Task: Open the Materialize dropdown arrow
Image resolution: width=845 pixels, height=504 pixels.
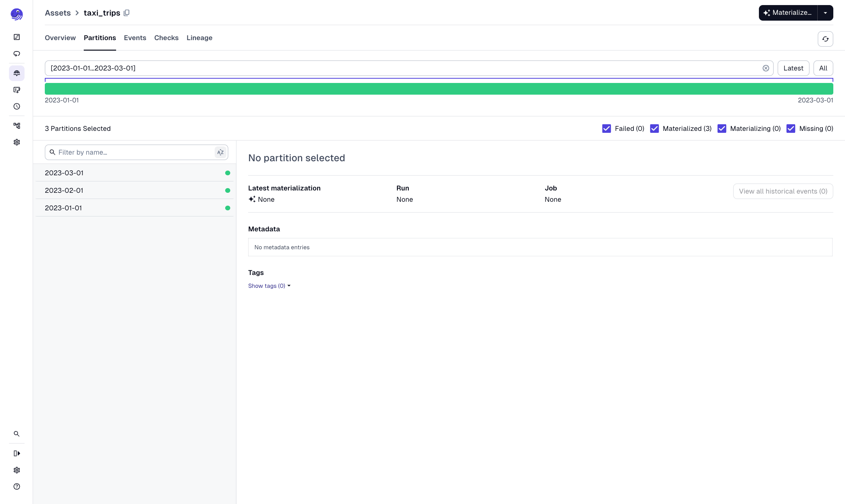Action: 825,12
